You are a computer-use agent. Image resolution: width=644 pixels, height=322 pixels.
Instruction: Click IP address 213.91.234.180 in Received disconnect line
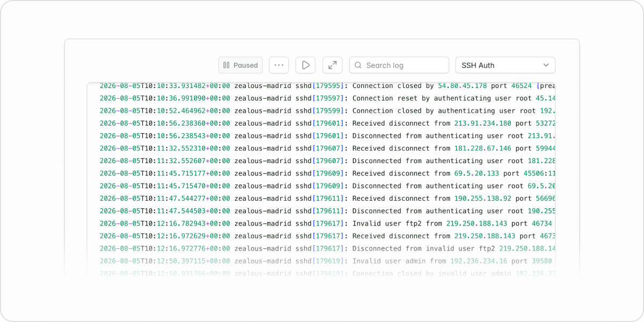click(x=483, y=123)
